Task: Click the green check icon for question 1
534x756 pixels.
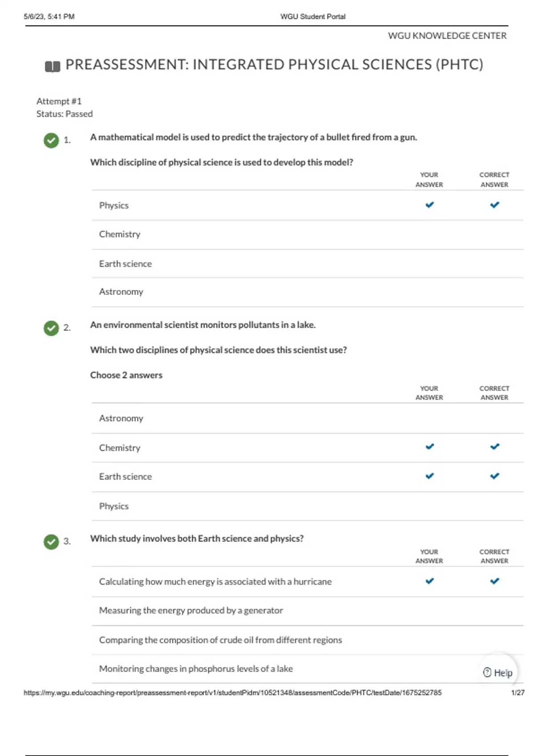Action: pyautogui.click(x=51, y=140)
